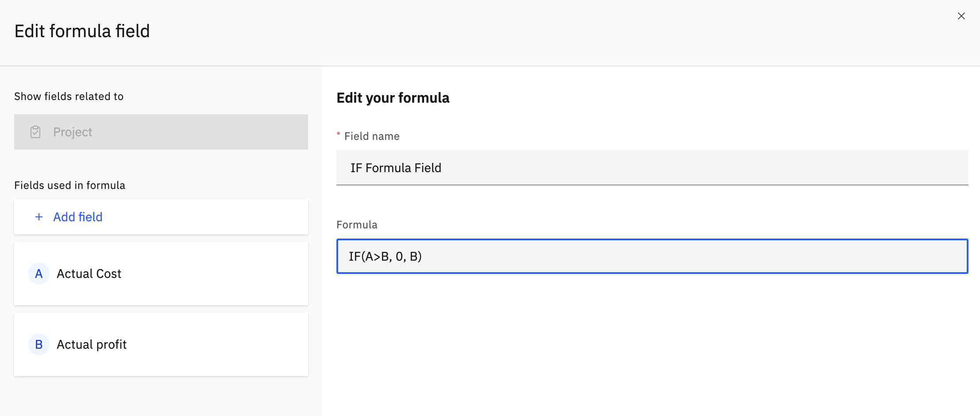The height and width of the screenshot is (416, 980).
Task: Close the Edit formula field dialog
Action: pos(961,16)
